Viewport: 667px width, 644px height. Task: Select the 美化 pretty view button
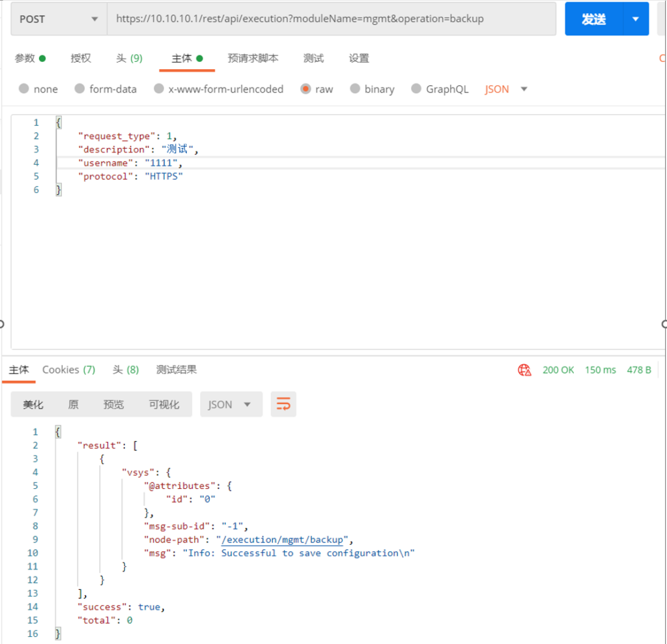pyautogui.click(x=33, y=404)
